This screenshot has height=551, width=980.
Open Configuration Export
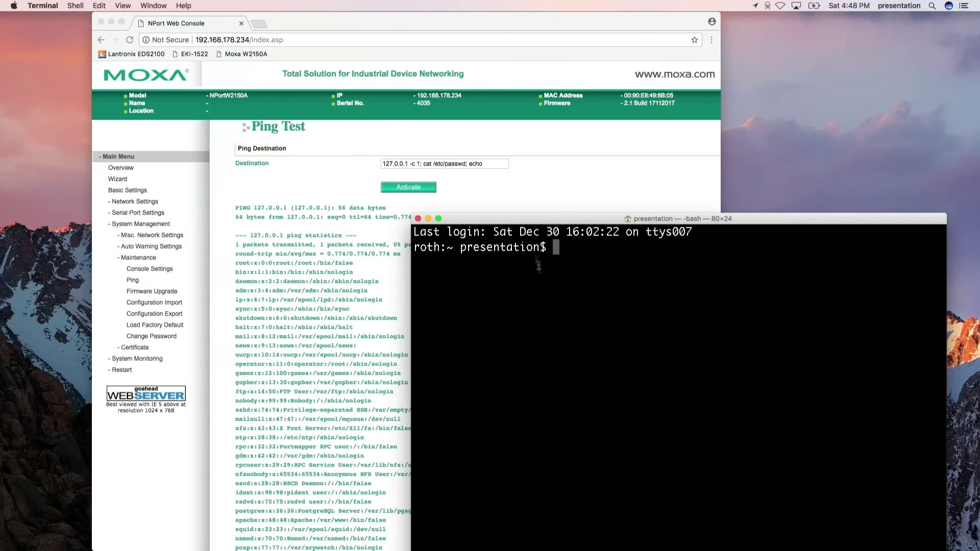[154, 314]
